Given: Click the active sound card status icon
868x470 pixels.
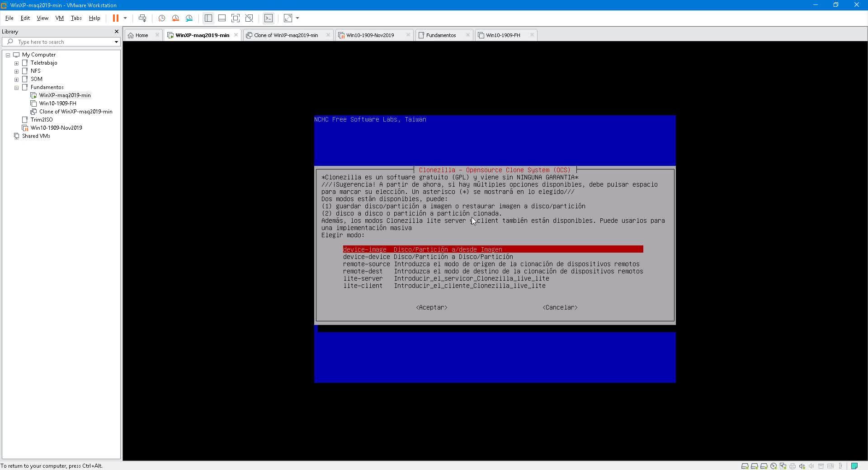Looking at the screenshot, I should [802, 466].
